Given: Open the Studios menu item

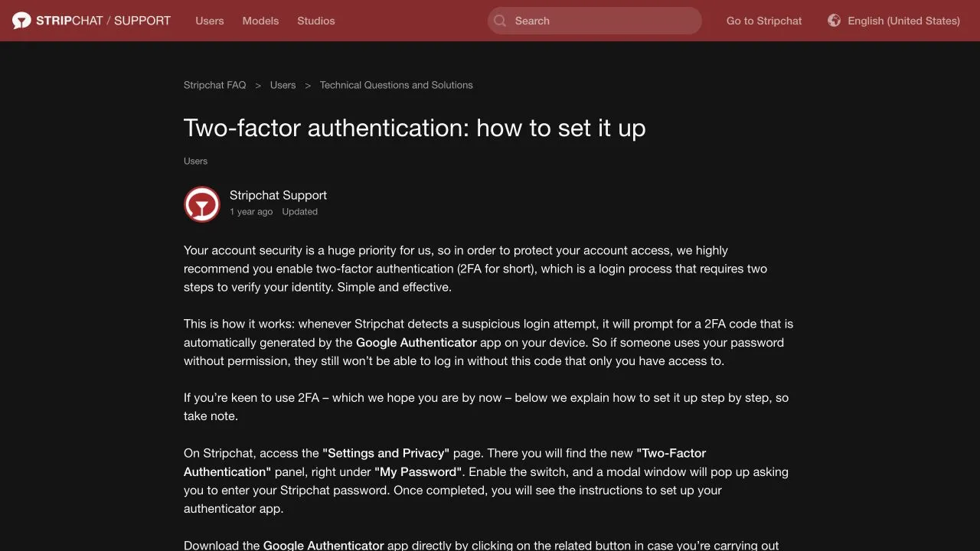Looking at the screenshot, I should pos(316,21).
